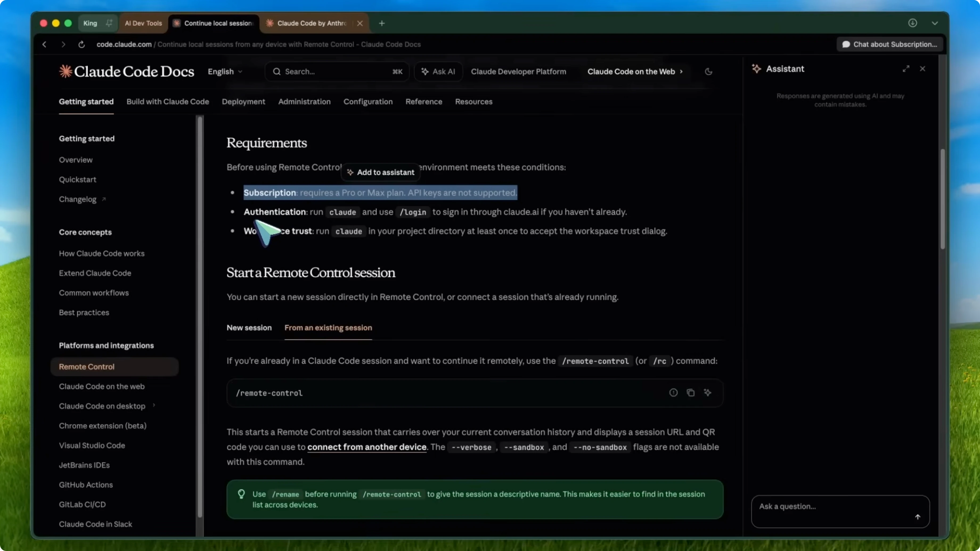Expand the Claude Code on the Web menu
The height and width of the screenshot is (551, 980).
coord(635,72)
